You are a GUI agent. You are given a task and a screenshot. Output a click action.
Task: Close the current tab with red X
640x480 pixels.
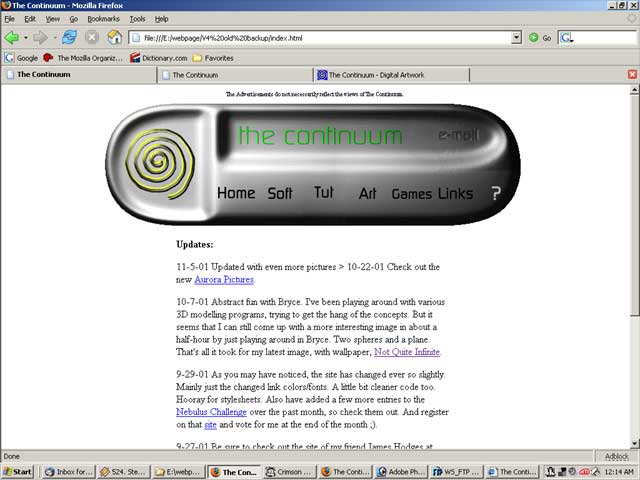coord(632,74)
